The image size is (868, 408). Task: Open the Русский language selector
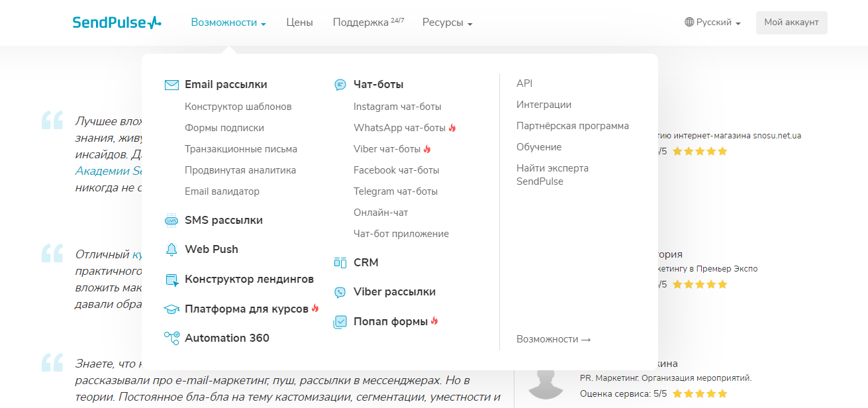pos(712,23)
